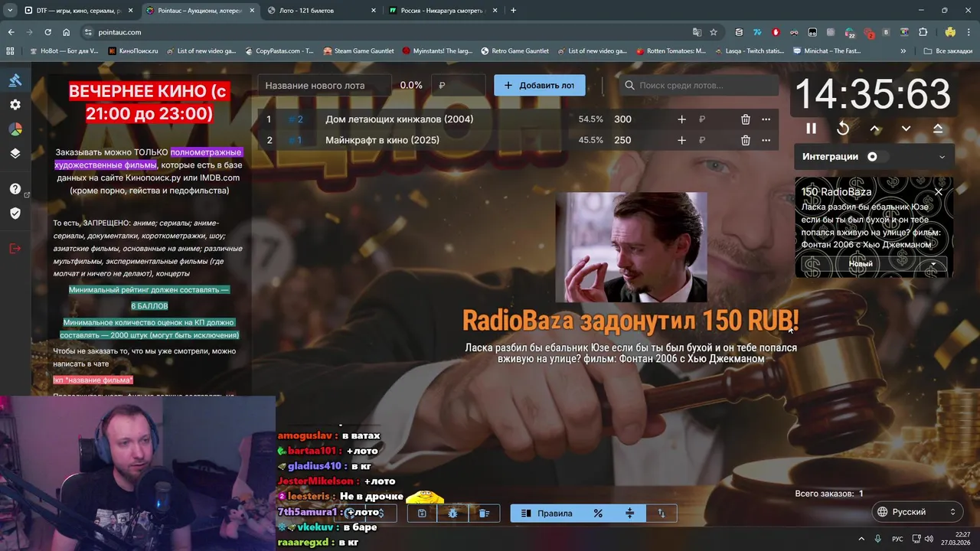
Task: Open a new browser tab
Action: 513,10
